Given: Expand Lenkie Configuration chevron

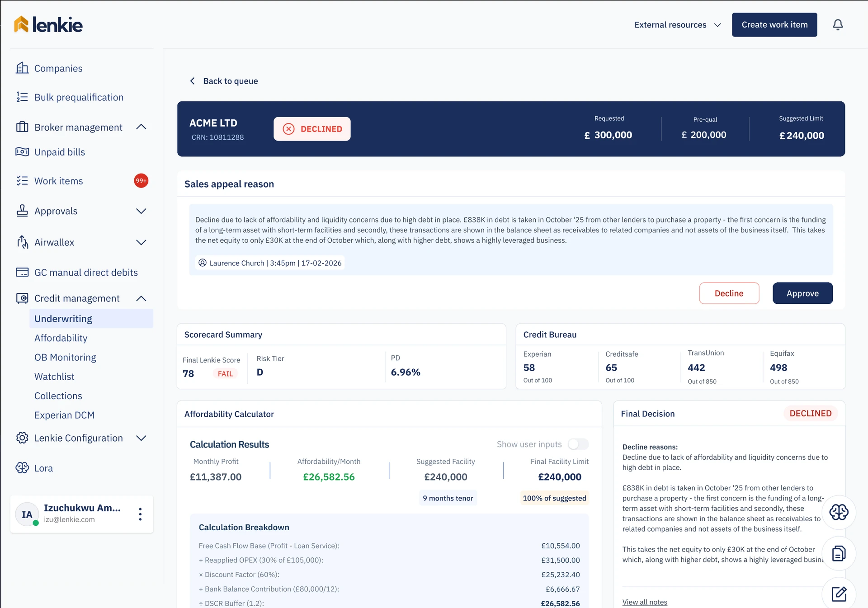Looking at the screenshot, I should point(141,438).
